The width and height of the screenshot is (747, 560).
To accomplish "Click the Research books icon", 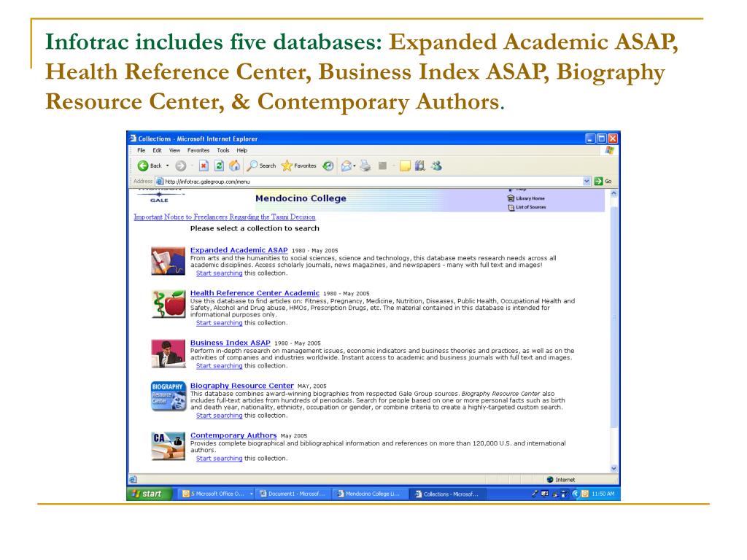I will (419, 166).
